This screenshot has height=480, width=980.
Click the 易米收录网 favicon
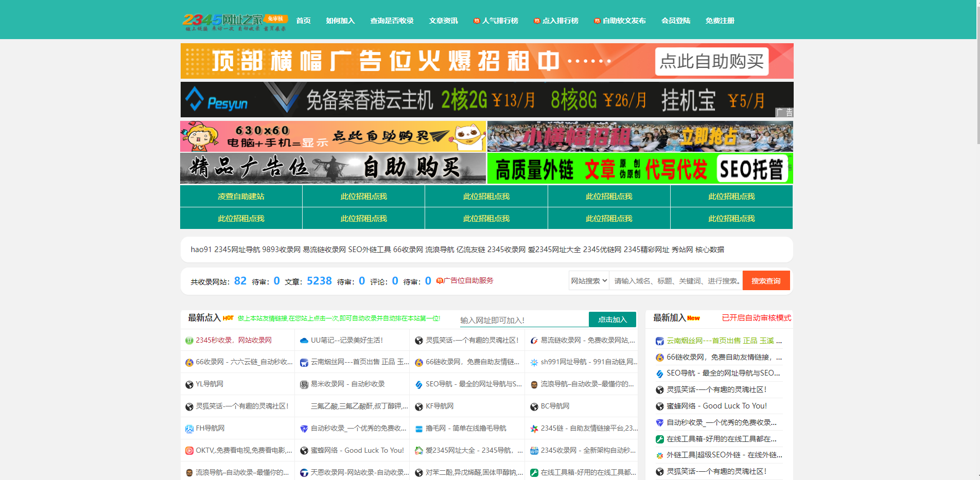pos(304,385)
